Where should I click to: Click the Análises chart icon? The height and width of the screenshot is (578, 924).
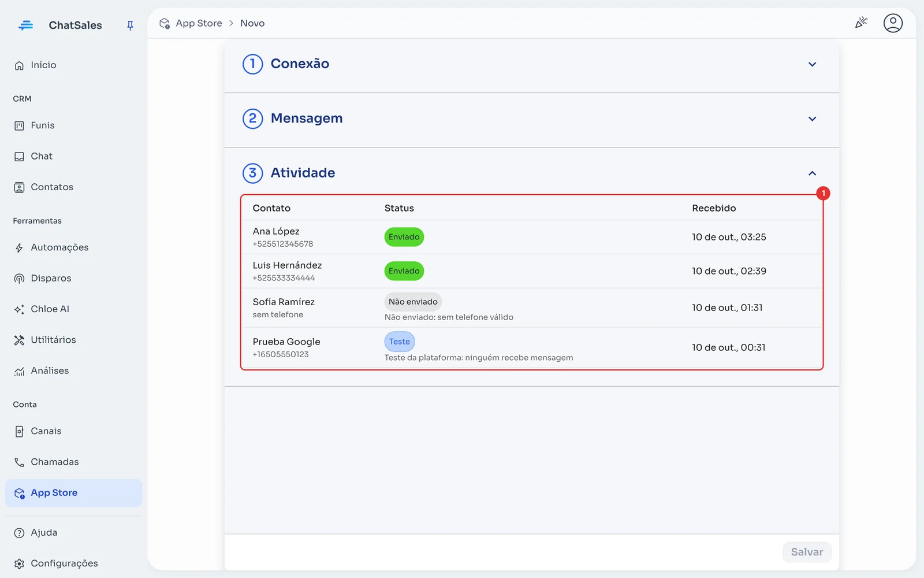[x=19, y=371]
